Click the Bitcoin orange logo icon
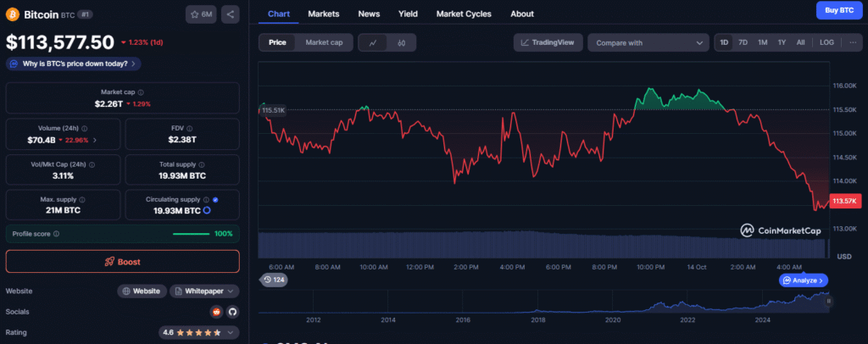This screenshot has height=344, width=868. pyautogui.click(x=13, y=14)
